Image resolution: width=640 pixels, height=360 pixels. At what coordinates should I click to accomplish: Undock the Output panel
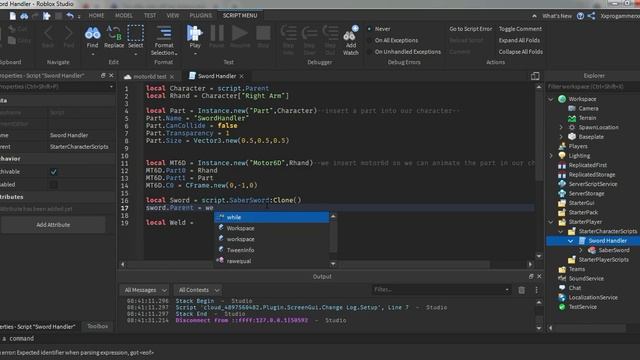tap(531, 276)
